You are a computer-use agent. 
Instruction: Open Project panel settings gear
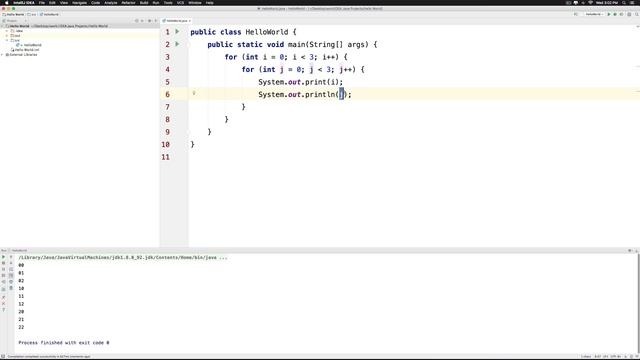coord(149,20)
